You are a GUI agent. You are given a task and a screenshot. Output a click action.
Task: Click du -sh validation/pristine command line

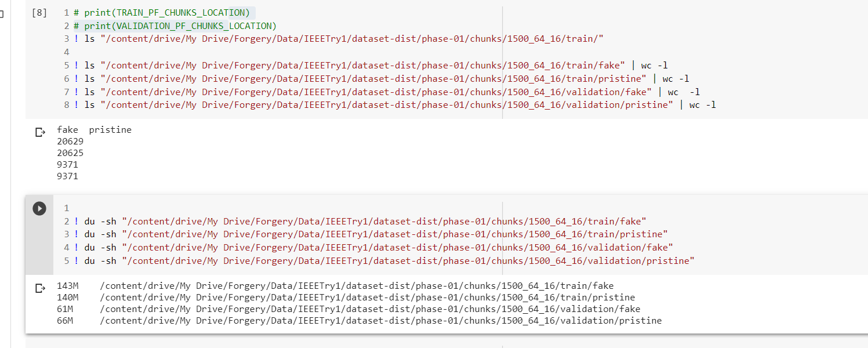click(x=384, y=261)
